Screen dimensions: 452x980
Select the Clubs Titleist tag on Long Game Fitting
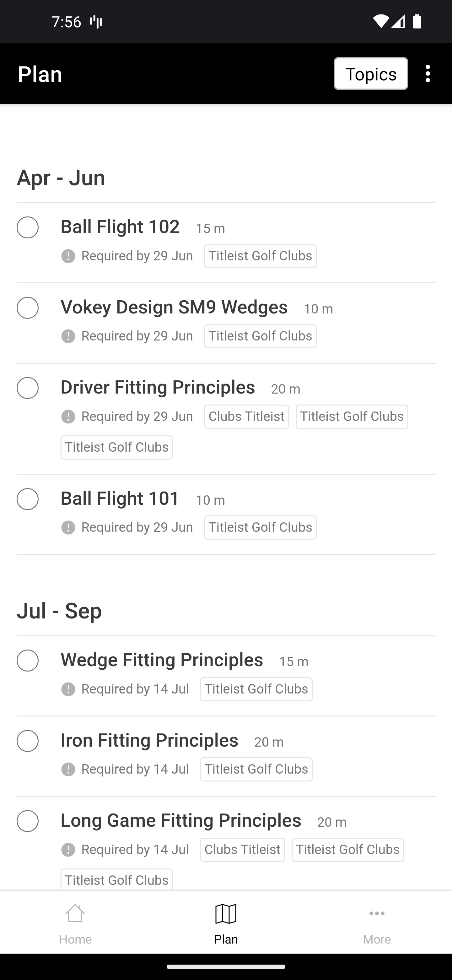tap(242, 850)
